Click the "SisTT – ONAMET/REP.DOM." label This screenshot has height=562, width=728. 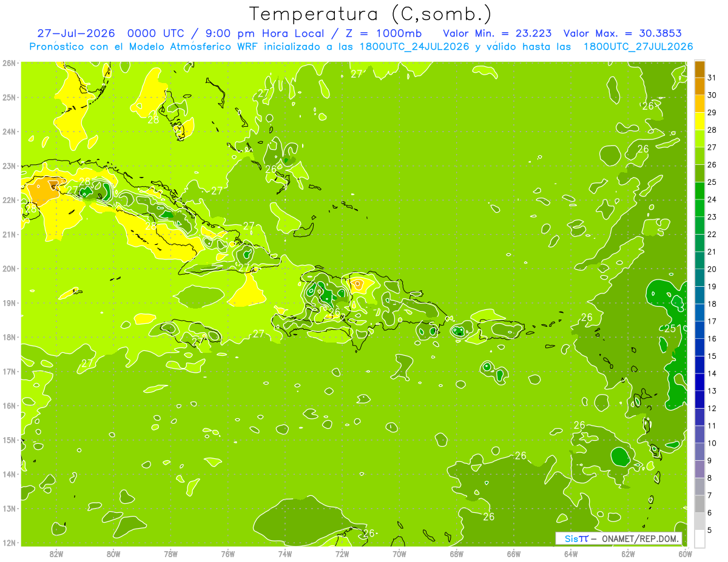(619, 538)
